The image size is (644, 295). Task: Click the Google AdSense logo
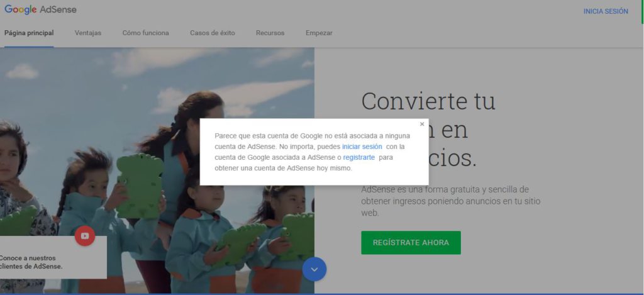40,10
